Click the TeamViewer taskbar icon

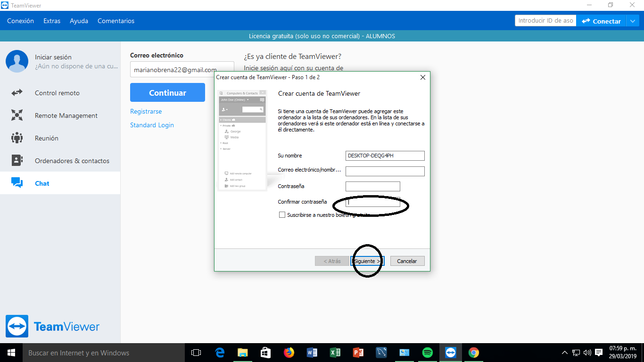pos(451,353)
